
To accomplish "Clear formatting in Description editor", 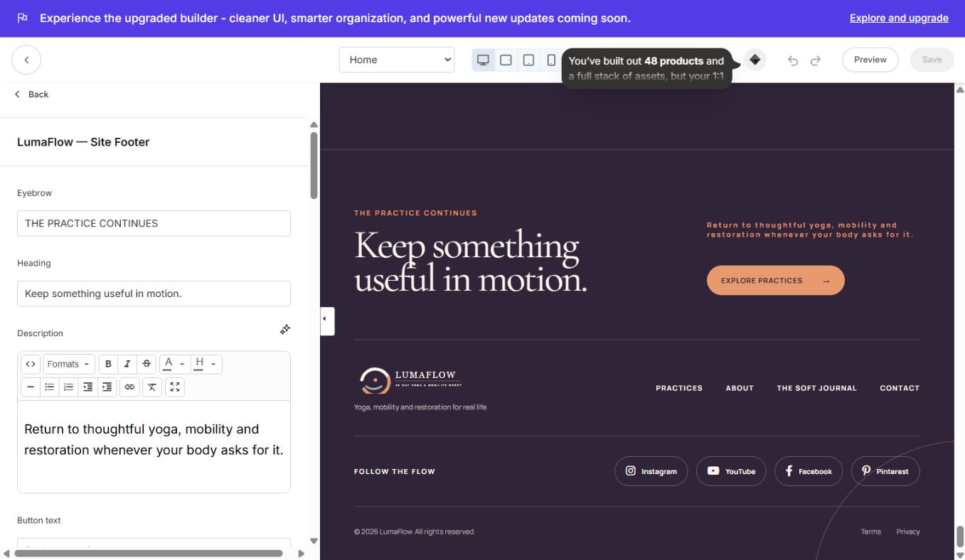I will (152, 387).
